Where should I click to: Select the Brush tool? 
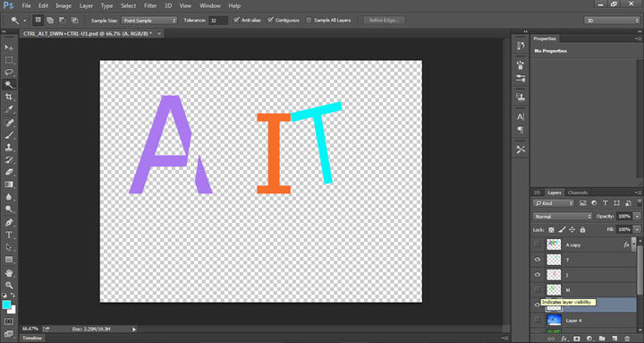tap(9, 135)
